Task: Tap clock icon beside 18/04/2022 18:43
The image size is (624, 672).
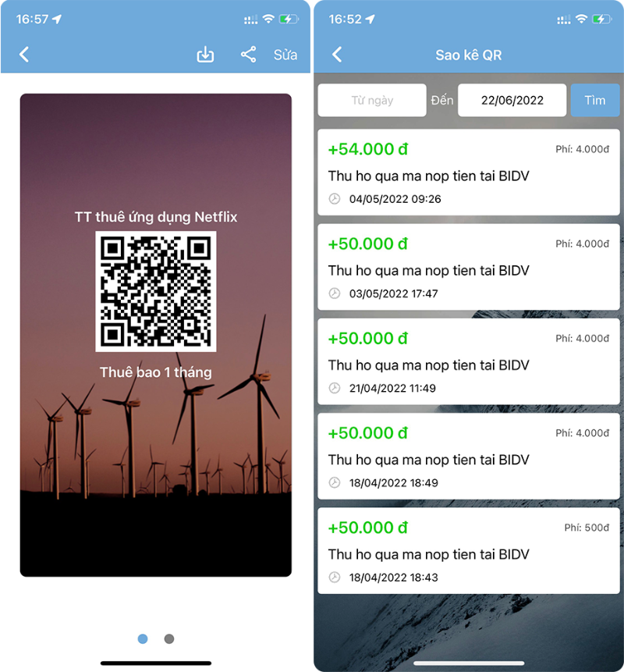Action: pyautogui.click(x=335, y=578)
